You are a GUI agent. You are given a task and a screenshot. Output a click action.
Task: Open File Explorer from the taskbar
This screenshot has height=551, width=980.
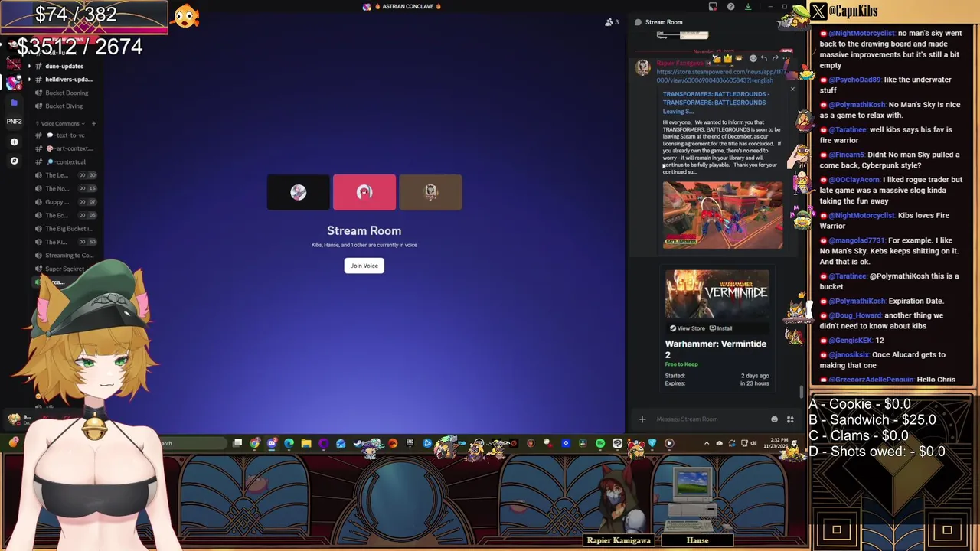(x=306, y=443)
